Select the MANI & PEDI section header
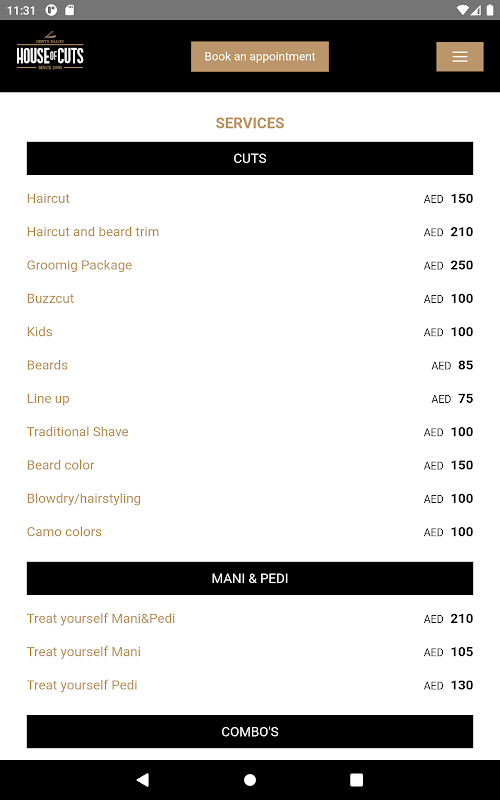The height and width of the screenshot is (800, 500). [x=250, y=579]
